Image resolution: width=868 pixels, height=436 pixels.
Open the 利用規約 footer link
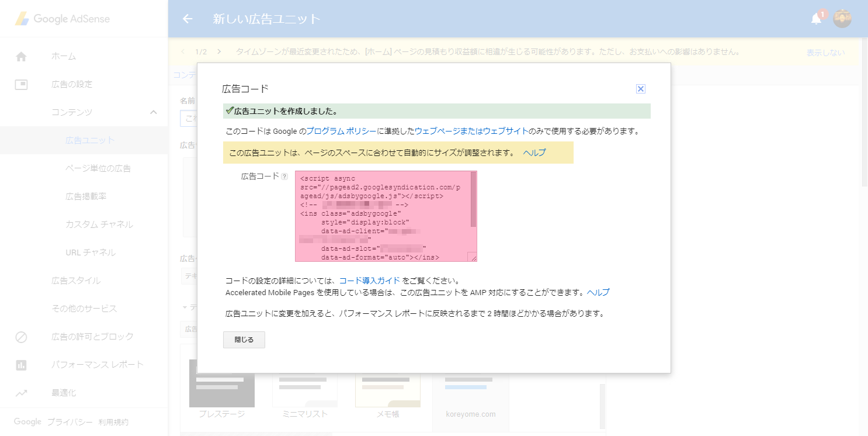[113, 422]
